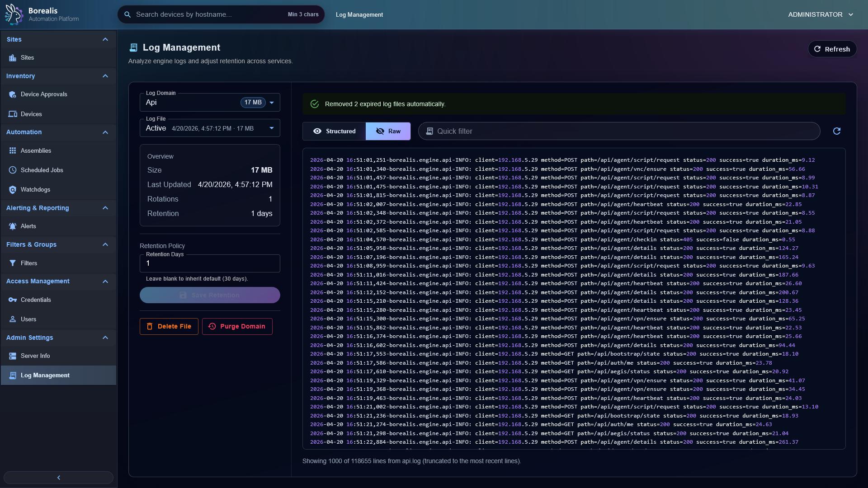868x488 pixels.
Task: Click the Server Info icon
Action: [13, 356]
